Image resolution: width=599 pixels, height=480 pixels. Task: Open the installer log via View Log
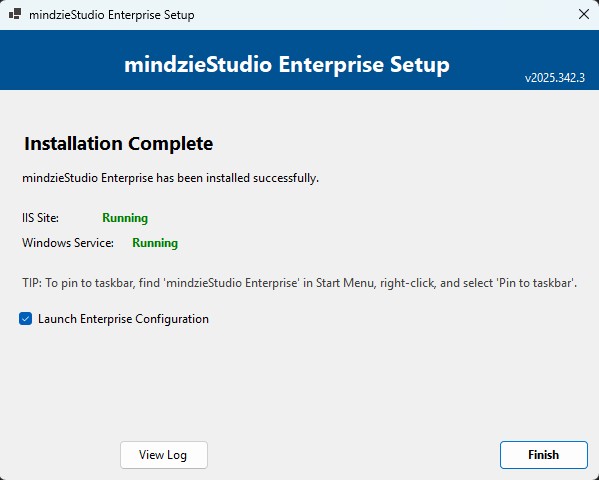pyautogui.click(x=164, y=455)
